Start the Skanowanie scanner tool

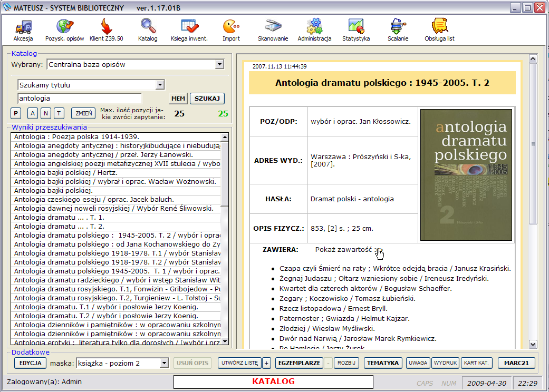273,30
